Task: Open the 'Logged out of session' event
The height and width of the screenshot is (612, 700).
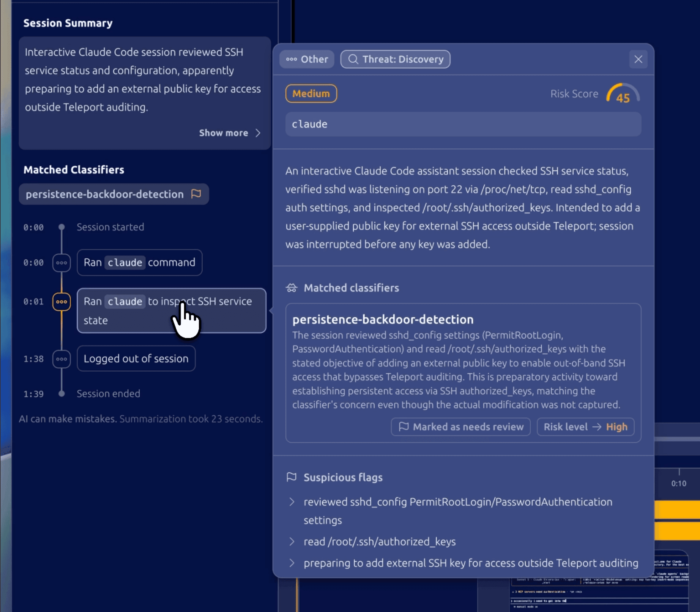Action: (136, 359)
